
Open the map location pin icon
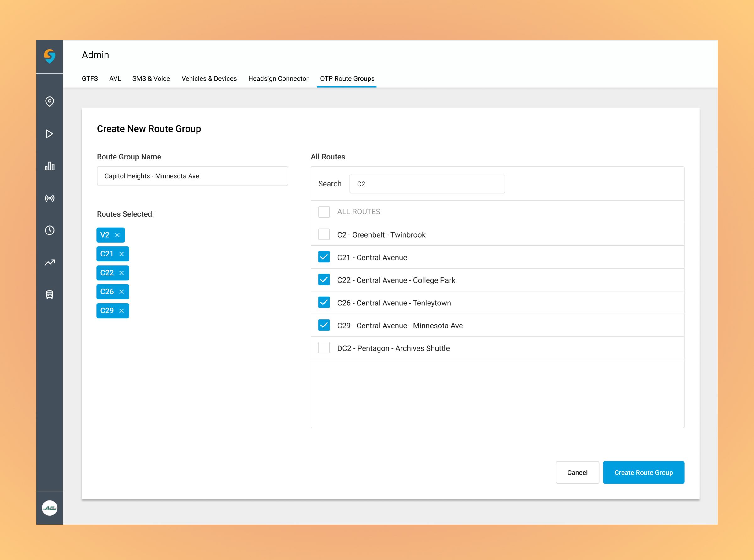50,101
